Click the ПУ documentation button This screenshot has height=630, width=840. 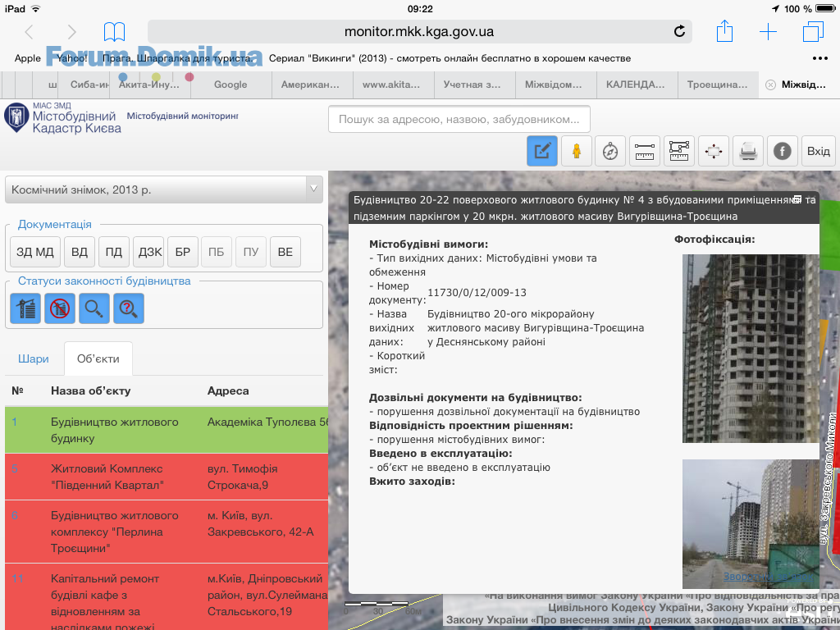[251, 252]
